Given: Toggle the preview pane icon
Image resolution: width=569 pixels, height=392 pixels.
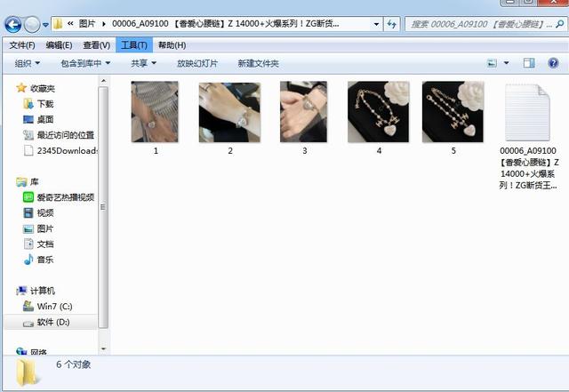Looking at the screenshot, I should pos(529,63).
